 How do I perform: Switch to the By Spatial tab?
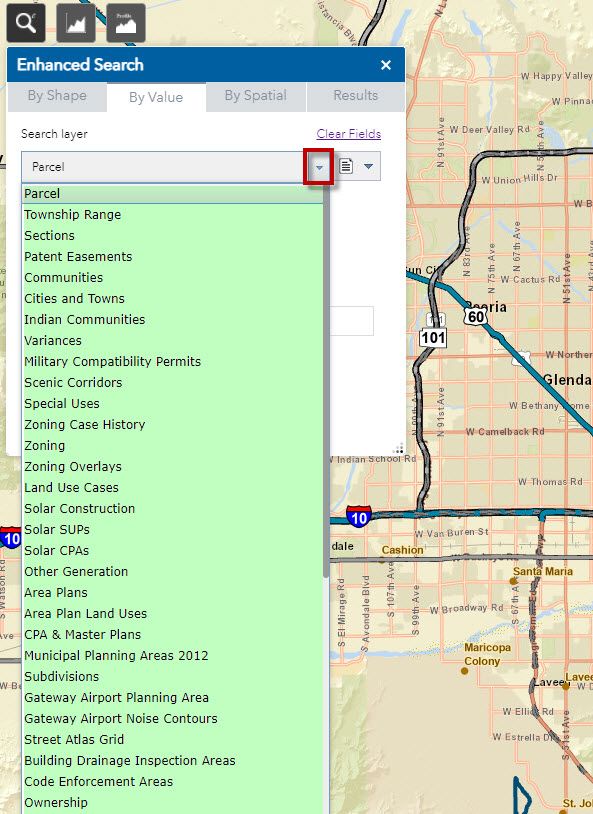(x=255, y=96)
